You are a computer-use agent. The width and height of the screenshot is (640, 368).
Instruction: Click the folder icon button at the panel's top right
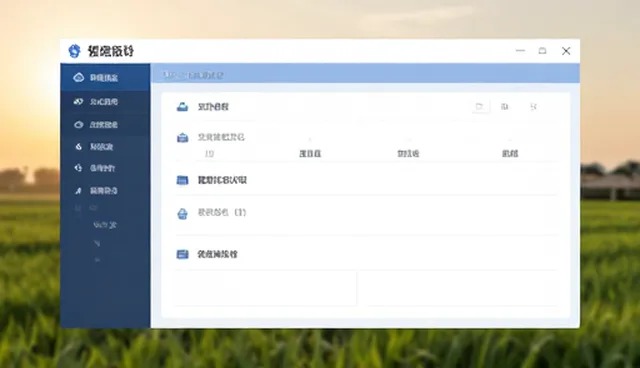(x=480, y=107)
